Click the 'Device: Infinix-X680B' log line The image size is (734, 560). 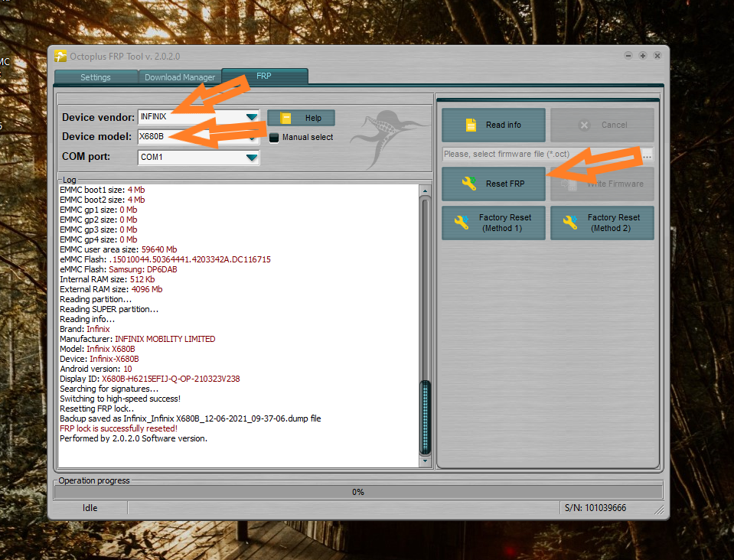[99, 360]
